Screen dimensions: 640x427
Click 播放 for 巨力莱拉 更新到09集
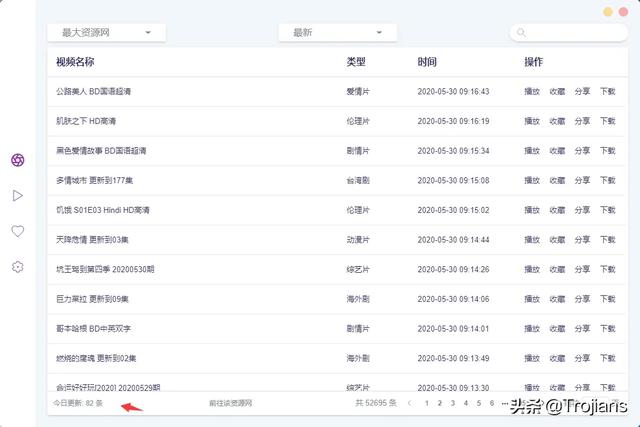(531, 299)
